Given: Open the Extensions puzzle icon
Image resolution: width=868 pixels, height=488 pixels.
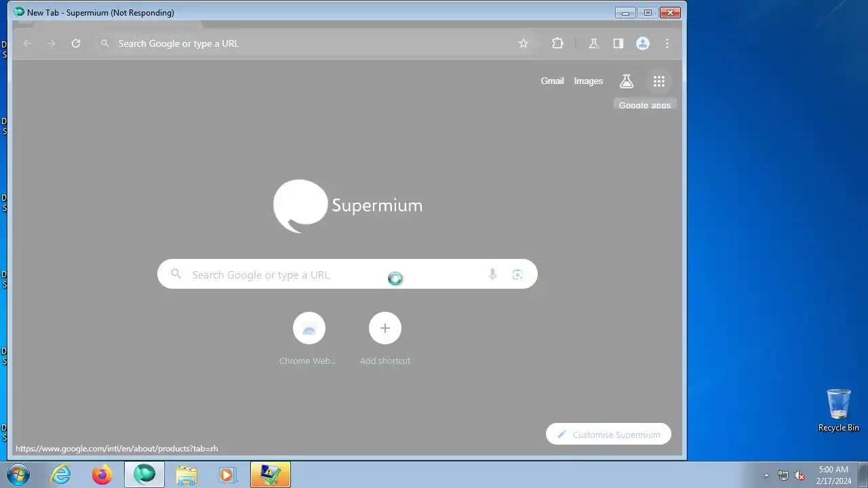Looking at the screenshot, I should coord(557,43).
